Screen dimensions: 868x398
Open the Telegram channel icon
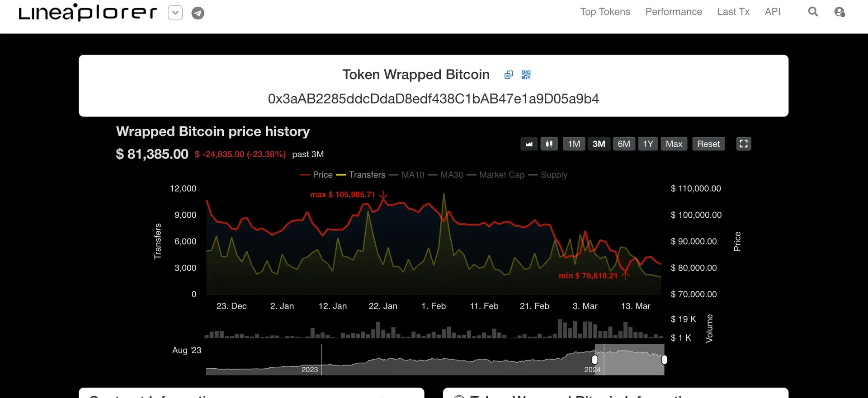click(198, 13)
